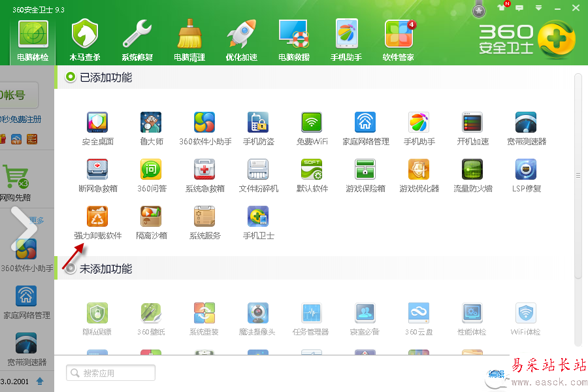588x392 pixels.
Task: Click the 帐号 login button
Action: [x=19, y=95]
